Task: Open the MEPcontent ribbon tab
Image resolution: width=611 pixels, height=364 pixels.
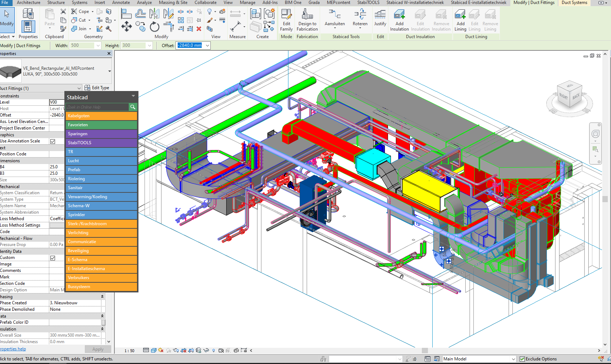Action: [338, 3]
